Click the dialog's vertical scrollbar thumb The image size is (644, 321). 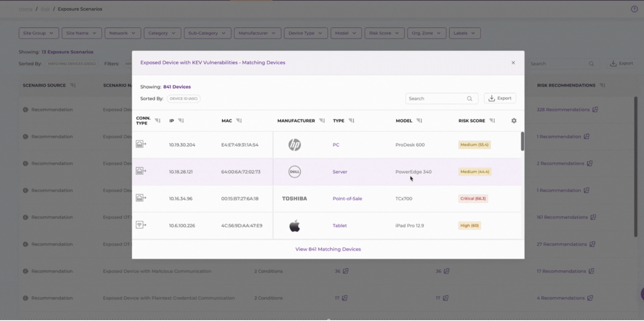(x=523, y=142)
